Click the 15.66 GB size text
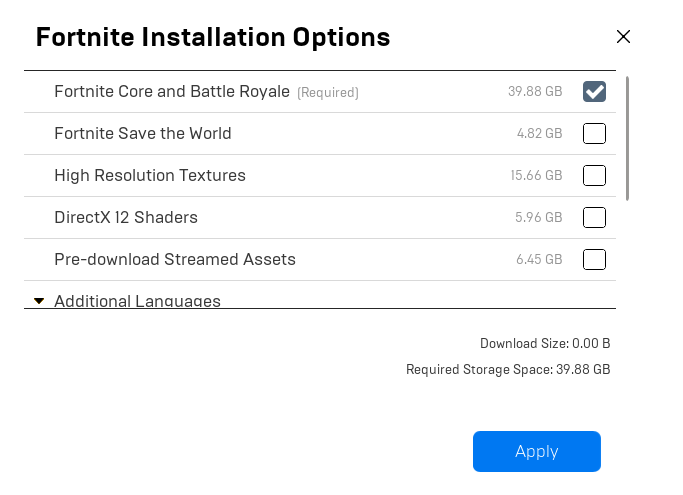The image size is (683, 495). tap(536, 176)
